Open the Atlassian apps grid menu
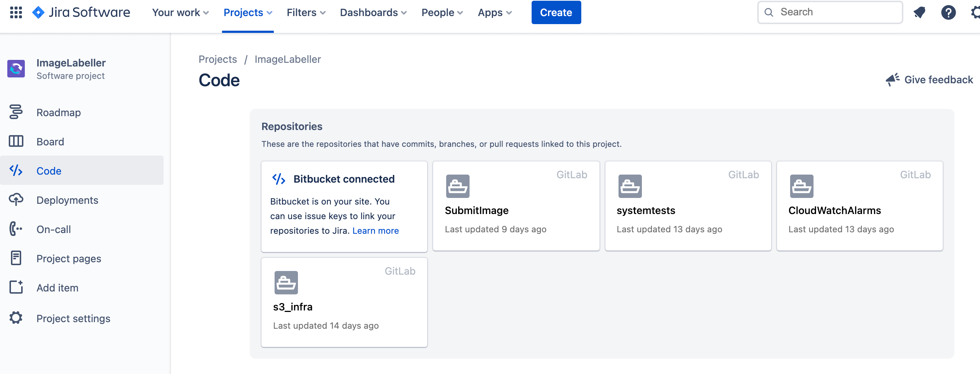 [x=16, y=12]
